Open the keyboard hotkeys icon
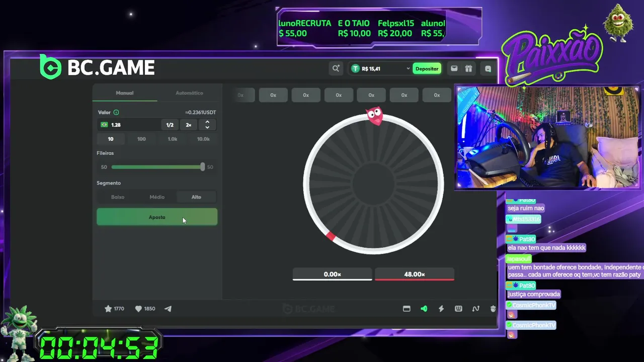 pyautogui.click(x=458, y=309)
